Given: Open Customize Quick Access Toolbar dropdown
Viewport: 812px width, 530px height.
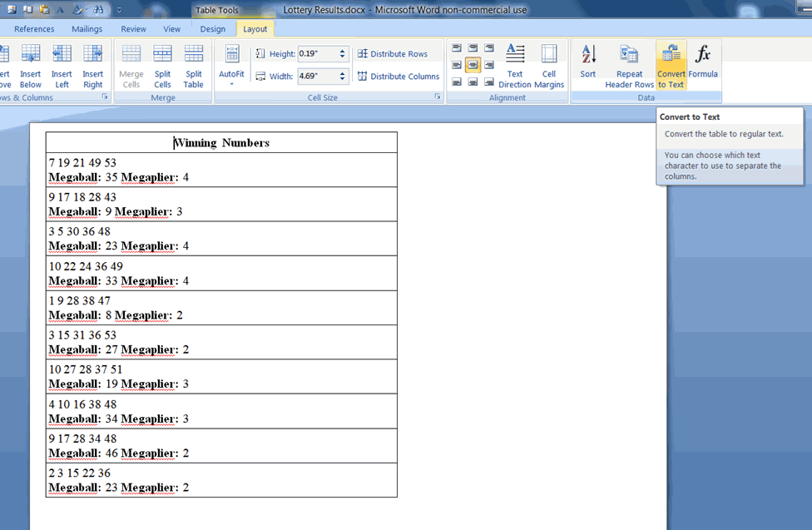Looking at the screenshot, I should click(x=119, y=10).
